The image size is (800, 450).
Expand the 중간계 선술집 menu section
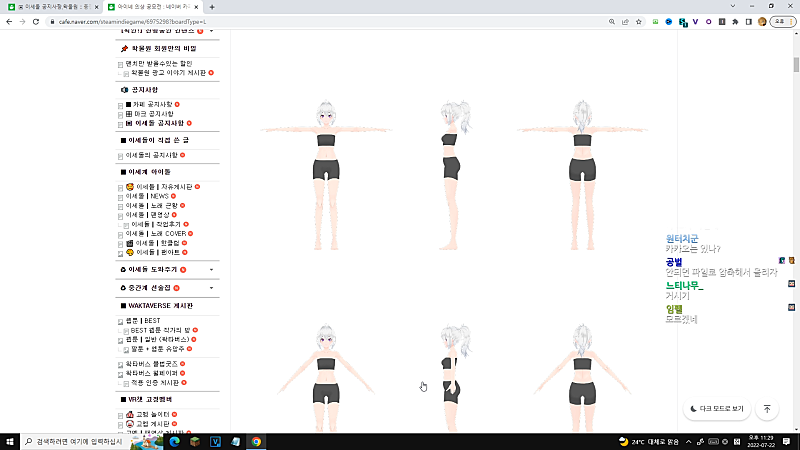pos(211,287)
